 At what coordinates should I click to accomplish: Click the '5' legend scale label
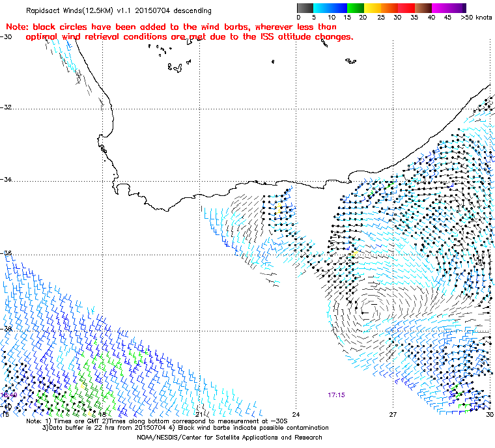314,18
